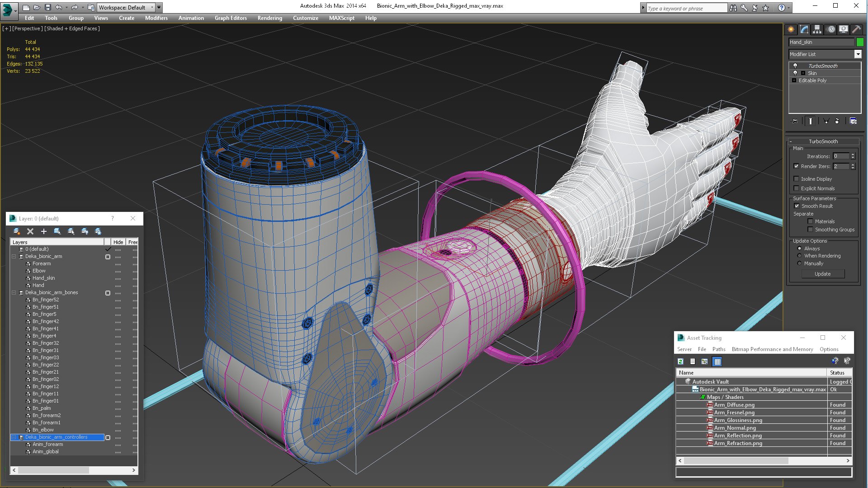The image size is (868, 488).
Task: Select Arm_Normal.png in Asset Tracking list
Action: point(735,428)
